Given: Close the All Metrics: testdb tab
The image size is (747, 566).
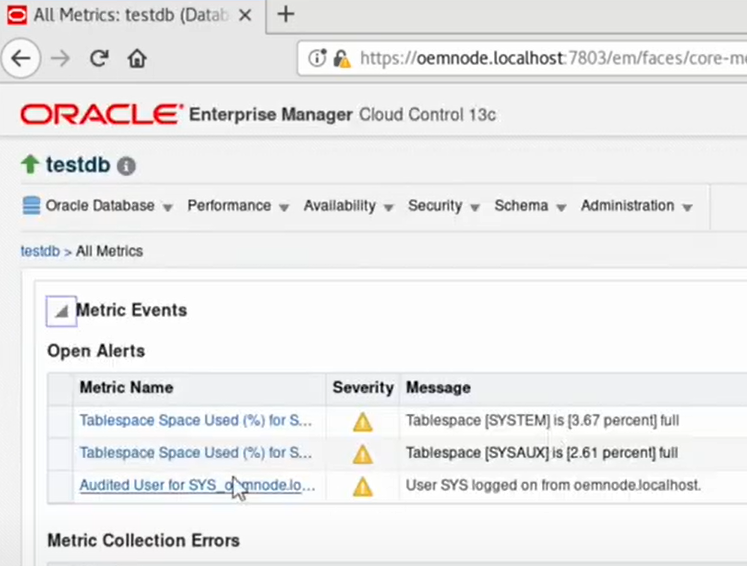Looking at the screenshot, I should 245,15.
